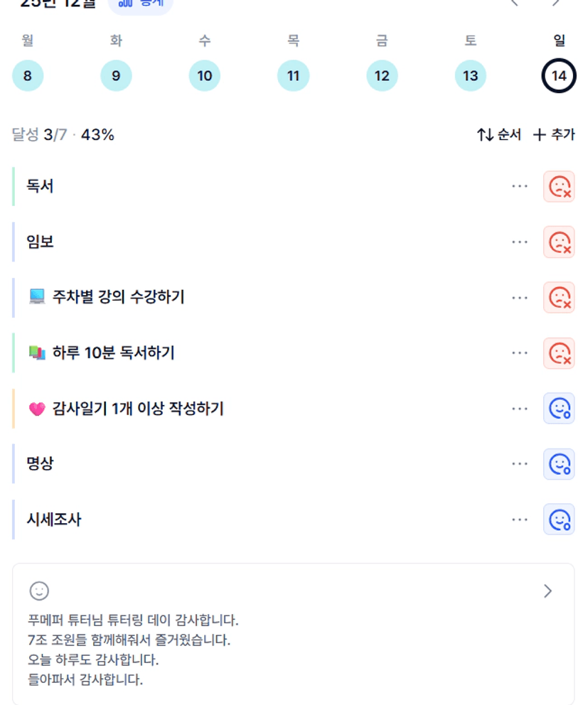Toggle the failed status face for 독서
This screenshot has height=705, width=588.
[x=559, y=187]
